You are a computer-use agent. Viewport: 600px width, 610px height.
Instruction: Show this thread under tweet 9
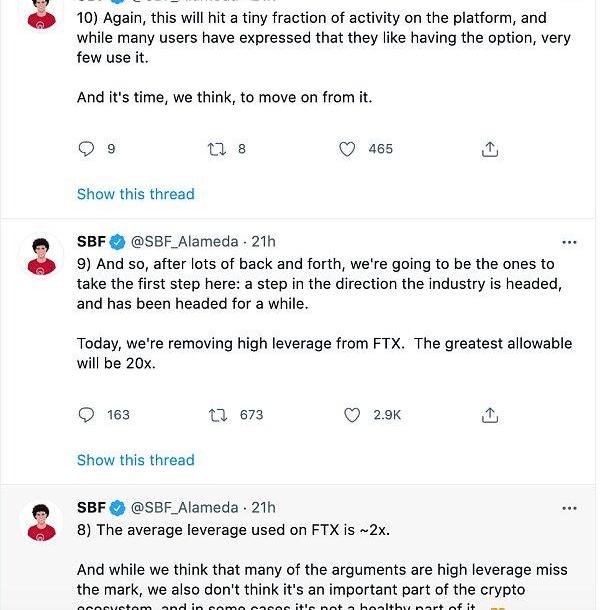(136, 460)
